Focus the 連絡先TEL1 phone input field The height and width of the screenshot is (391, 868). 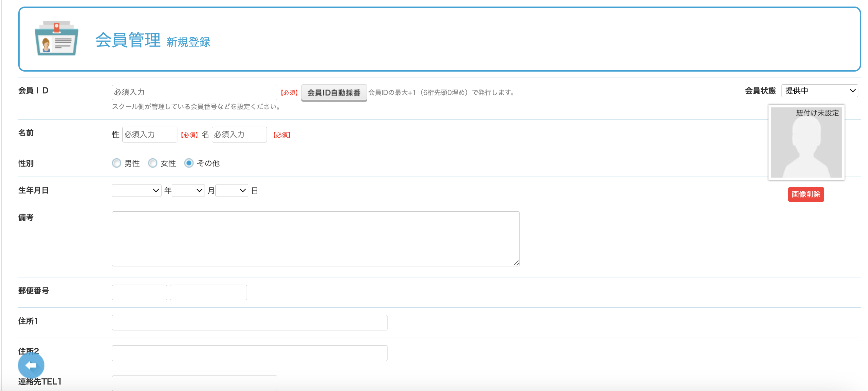pyautogui.click(x=195, y=383)
